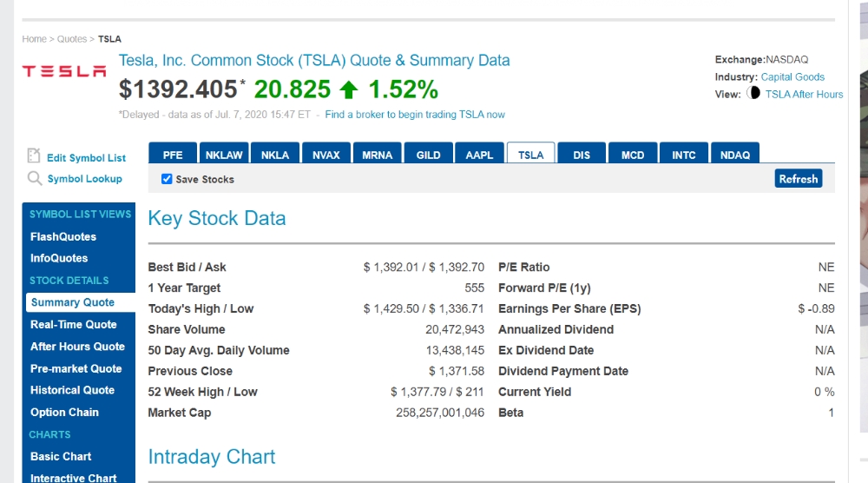Switch to the NVAX tab
The image size is (868, 483).
point(326,153)
